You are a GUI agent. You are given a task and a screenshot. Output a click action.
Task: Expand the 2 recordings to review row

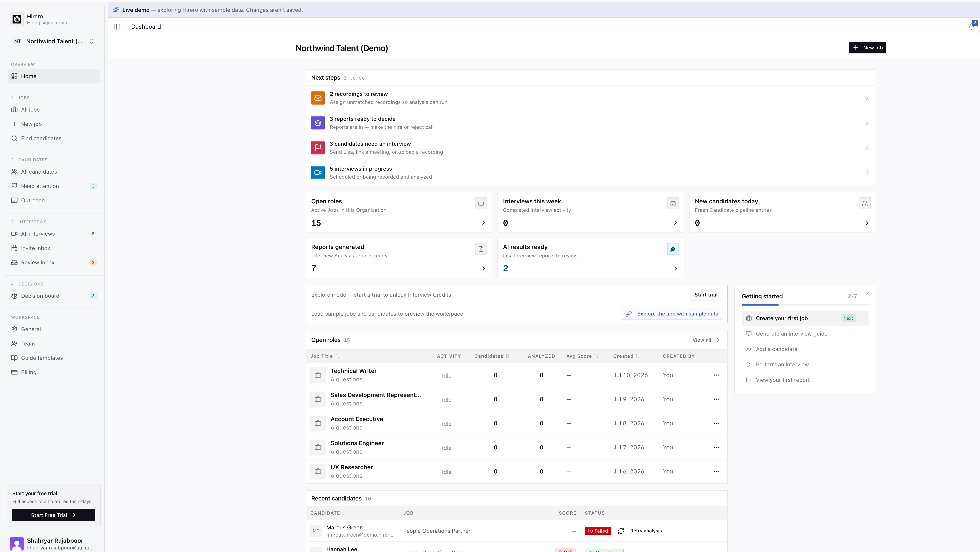tap(591, 98)
